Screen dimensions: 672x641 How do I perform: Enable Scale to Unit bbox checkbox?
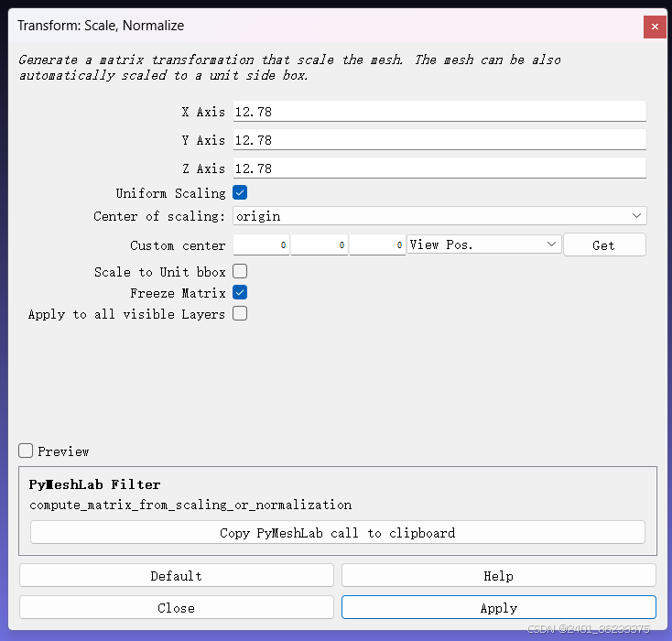[240, 271]
